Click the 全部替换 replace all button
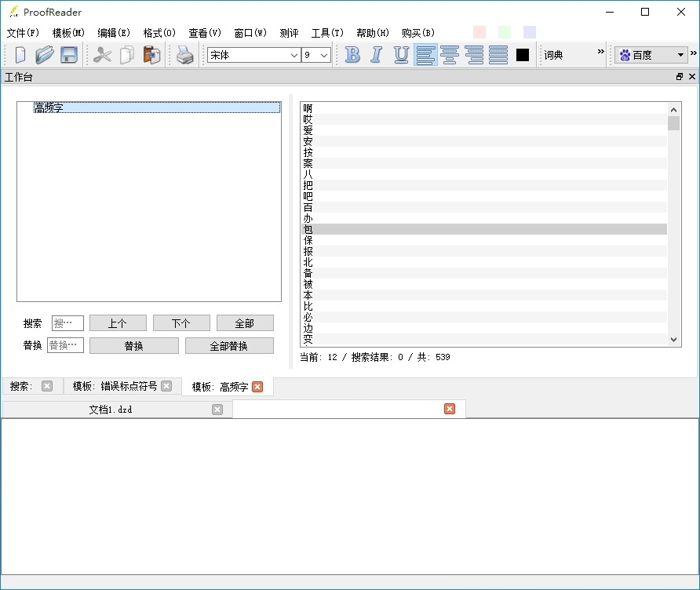The image size is (700, 590). coord(229,345)
